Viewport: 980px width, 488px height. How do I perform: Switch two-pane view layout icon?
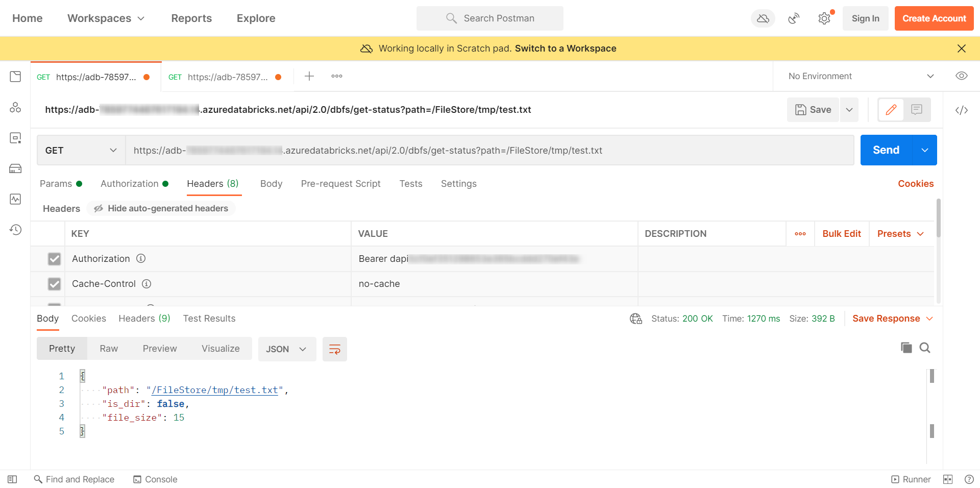click(x=948, y=479)
